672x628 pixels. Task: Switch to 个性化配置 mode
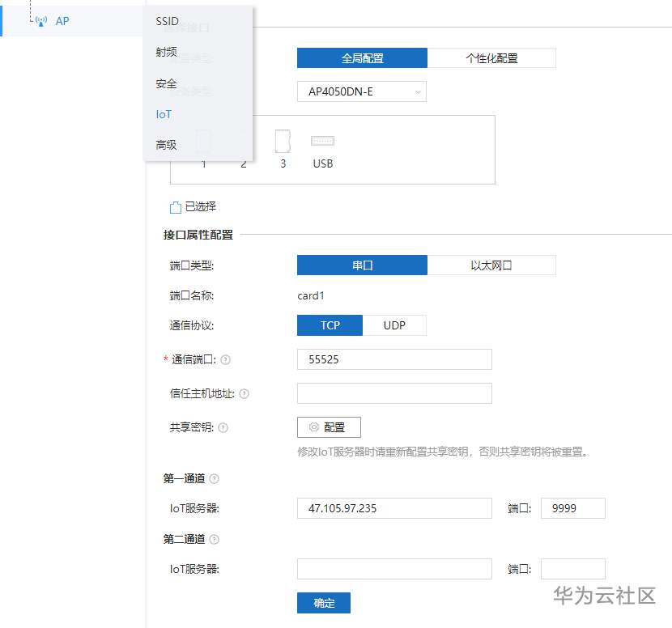pos(491,57)
